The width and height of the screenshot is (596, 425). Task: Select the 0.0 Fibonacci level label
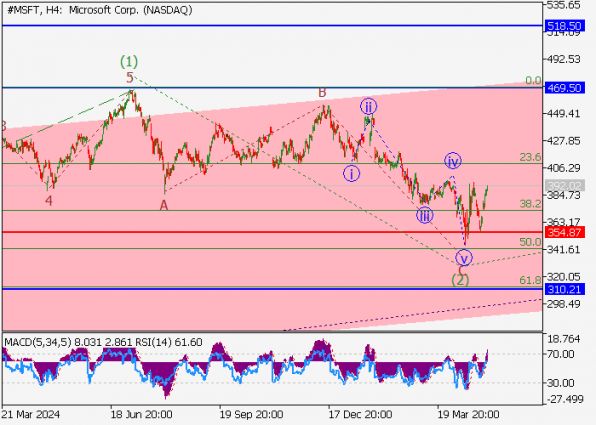pyautogui.click(x=533, y=80)
